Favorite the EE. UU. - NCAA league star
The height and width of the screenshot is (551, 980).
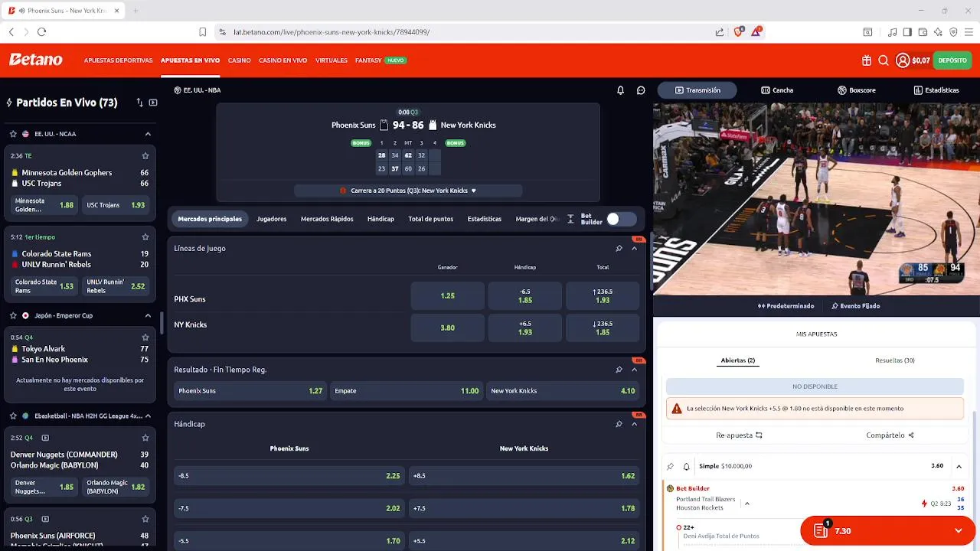point(13,134)
